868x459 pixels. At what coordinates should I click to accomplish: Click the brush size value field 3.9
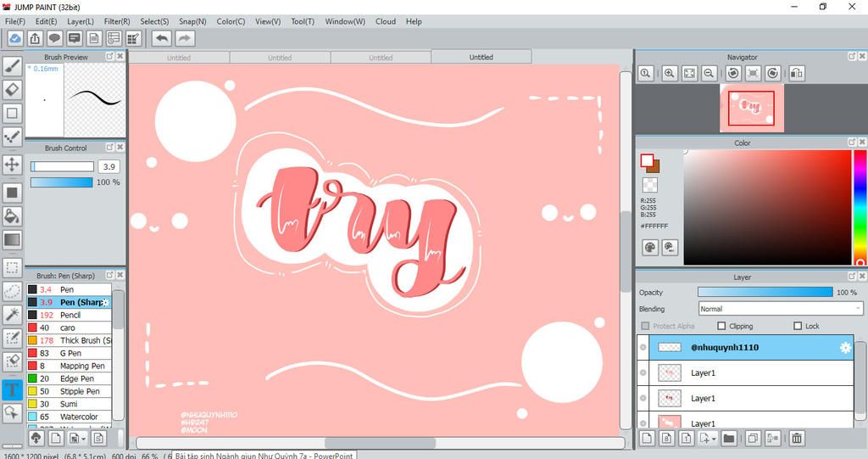pos(109,166)
